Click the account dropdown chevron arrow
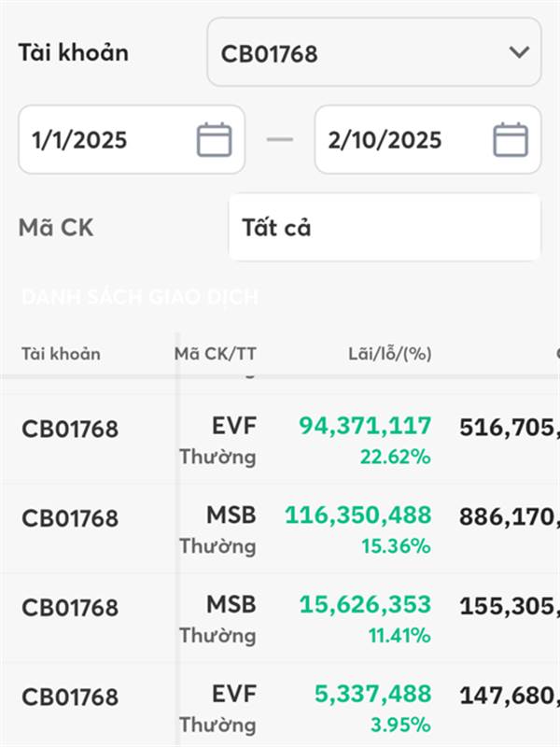 pos(519,52)
